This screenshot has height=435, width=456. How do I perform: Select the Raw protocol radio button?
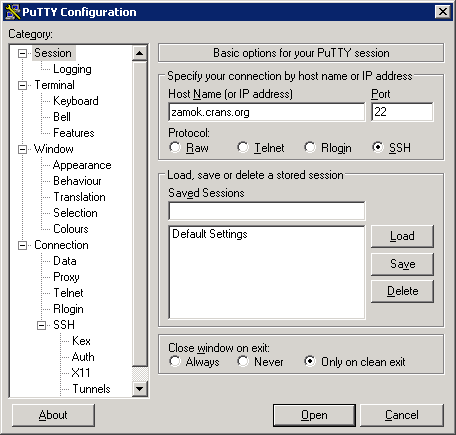click(175, 147)
